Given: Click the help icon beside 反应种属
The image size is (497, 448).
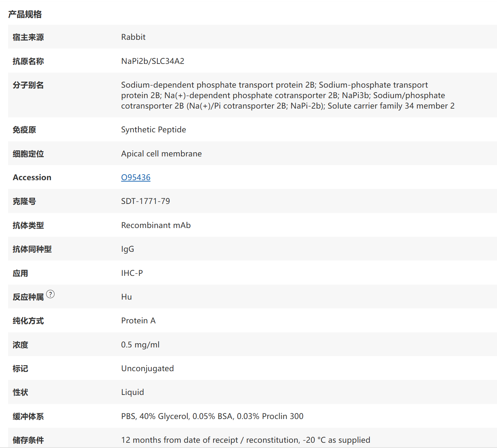Looking at the screenshot, I should coord(51,294).
